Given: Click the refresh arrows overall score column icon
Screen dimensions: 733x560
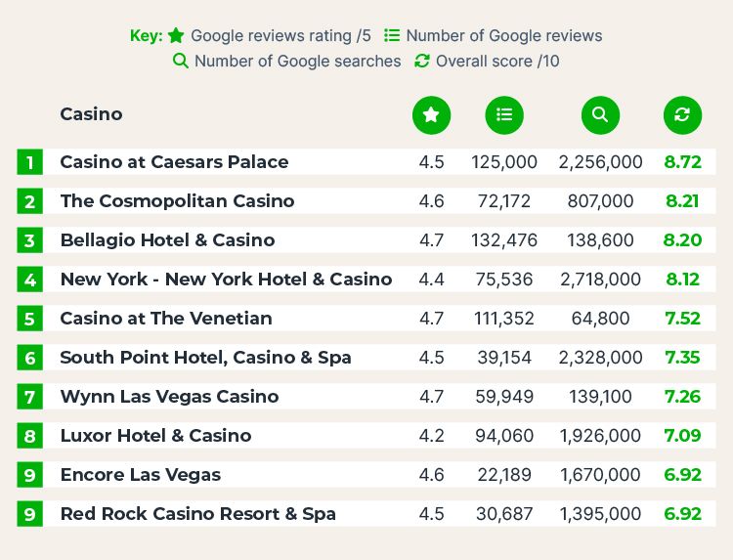Looking at the screenshot, I should [x=682, y=115].
